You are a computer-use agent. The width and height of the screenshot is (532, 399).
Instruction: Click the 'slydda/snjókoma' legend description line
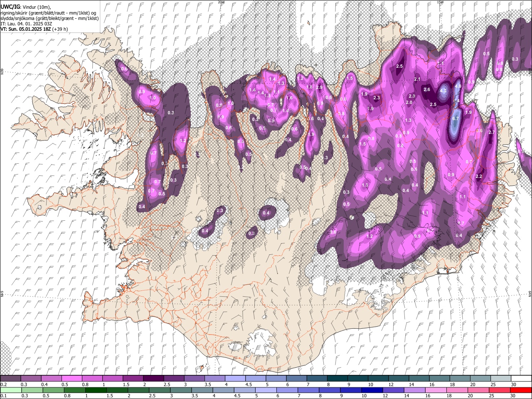pos(49,18)
